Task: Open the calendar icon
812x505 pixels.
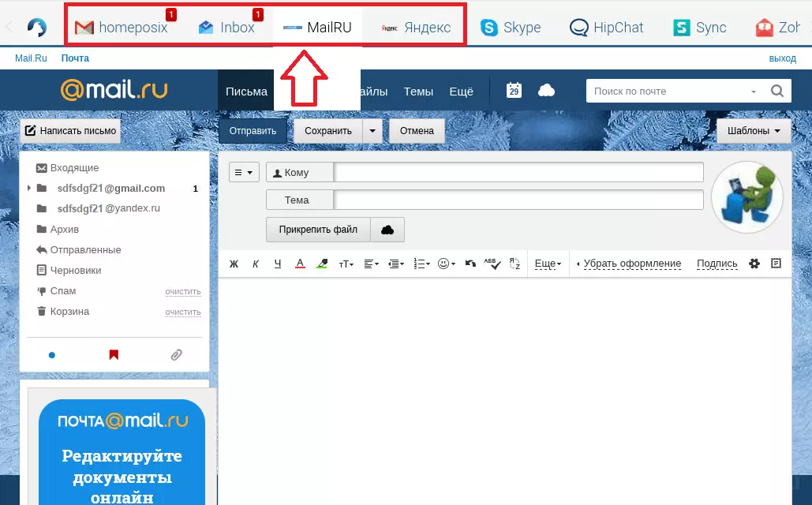Action: coord(514,90)
